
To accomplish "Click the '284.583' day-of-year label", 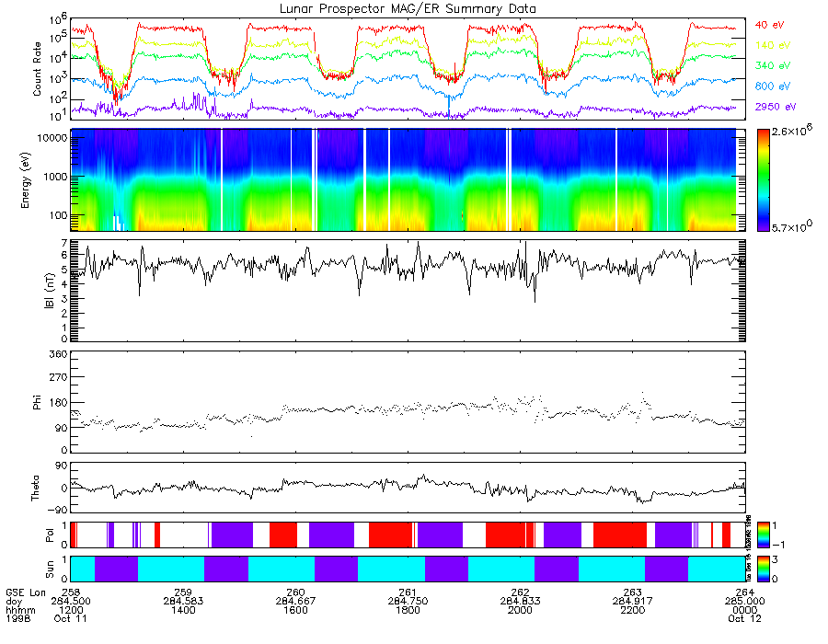I will (183, 602).
